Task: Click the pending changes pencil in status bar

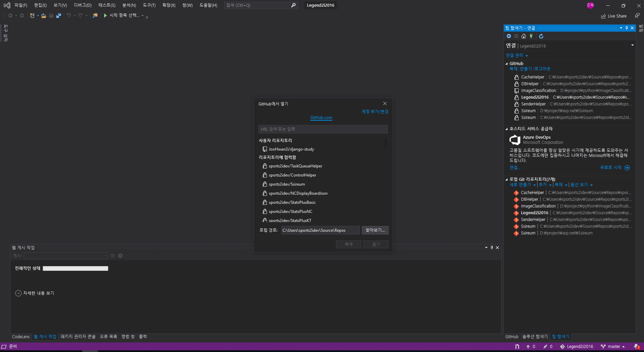Action: tap(545, 347)
